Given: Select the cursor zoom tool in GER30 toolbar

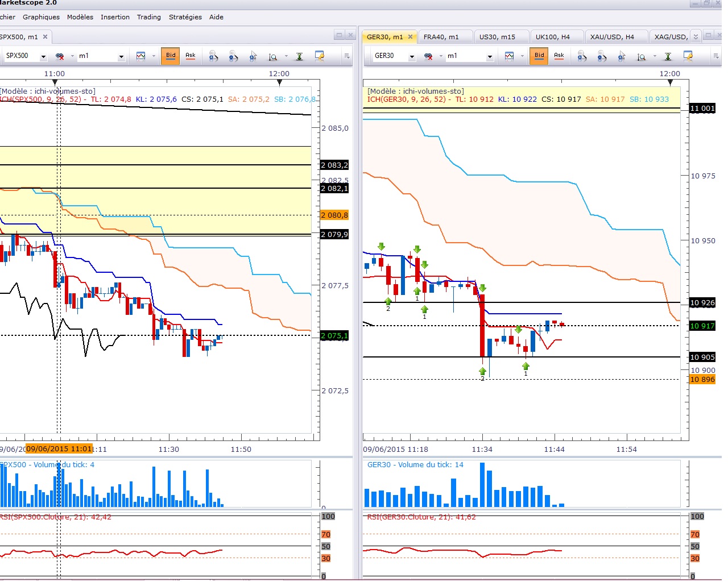Looking at the screenshot, I should point(622,56).
